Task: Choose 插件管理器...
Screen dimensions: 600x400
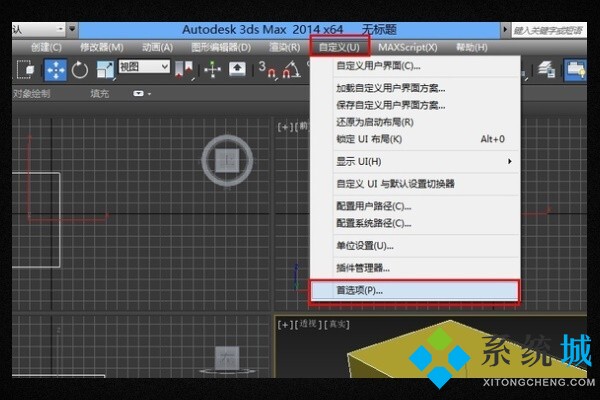Action: tap(415, 268)
